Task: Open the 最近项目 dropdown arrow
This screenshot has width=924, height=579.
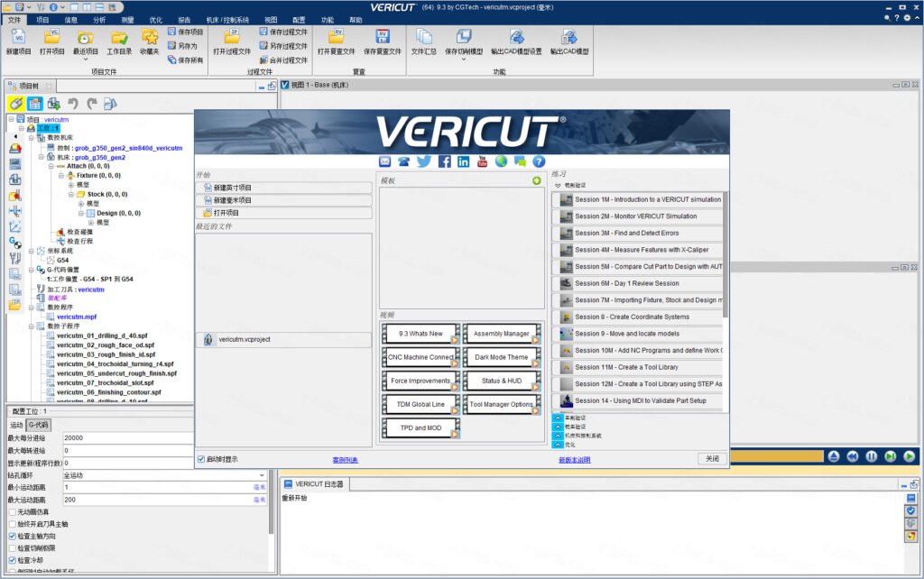Action: [85, 60]
